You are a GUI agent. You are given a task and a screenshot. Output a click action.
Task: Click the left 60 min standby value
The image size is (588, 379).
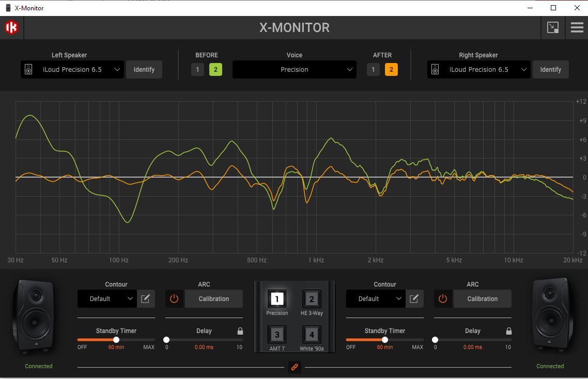(116, 347)
